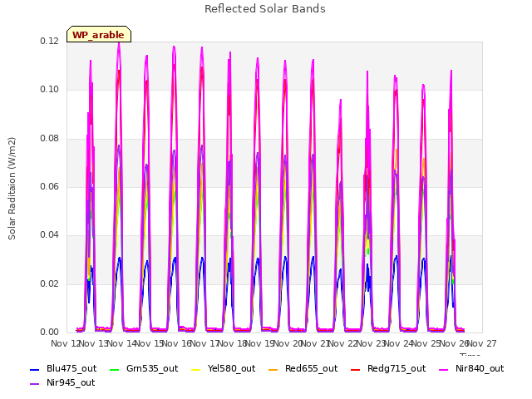Click the WP_arable annotation label
The width and height of the screenshot is (532, 399).
tap(98, 35)
